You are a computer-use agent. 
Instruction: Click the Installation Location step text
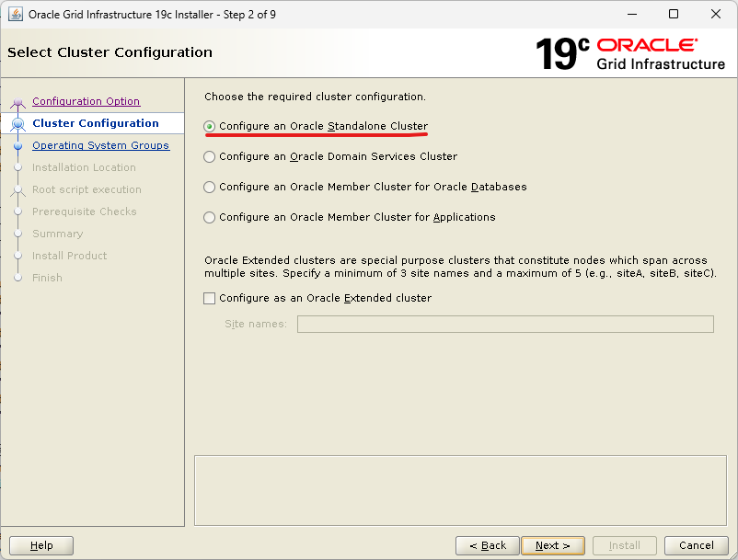pos(84,167)
